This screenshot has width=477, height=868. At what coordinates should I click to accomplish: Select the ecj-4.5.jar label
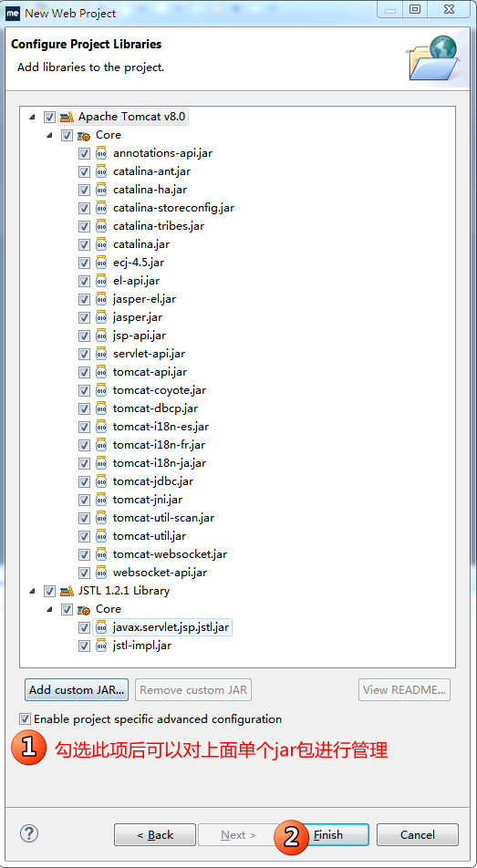pyautogui.click(x=140, y=263)
